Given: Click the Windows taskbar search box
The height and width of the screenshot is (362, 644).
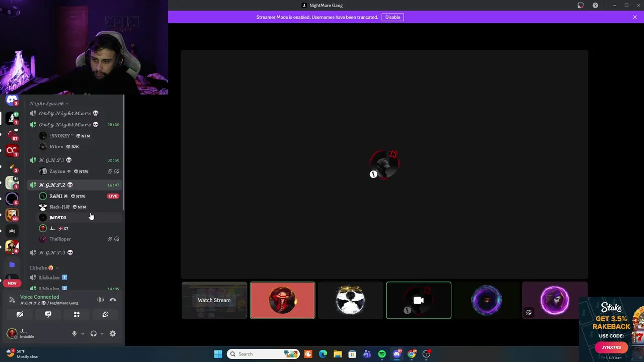Looking at the screenshot, I should (263, 354).
